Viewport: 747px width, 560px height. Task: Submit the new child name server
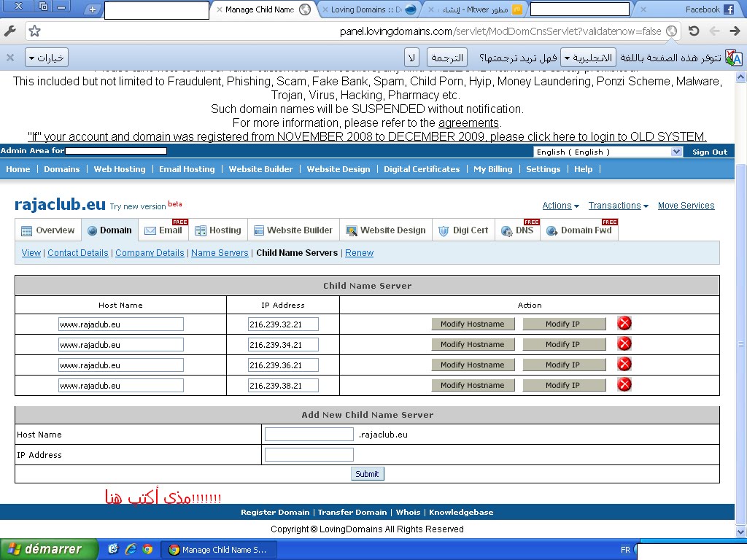tap(367, 474)
